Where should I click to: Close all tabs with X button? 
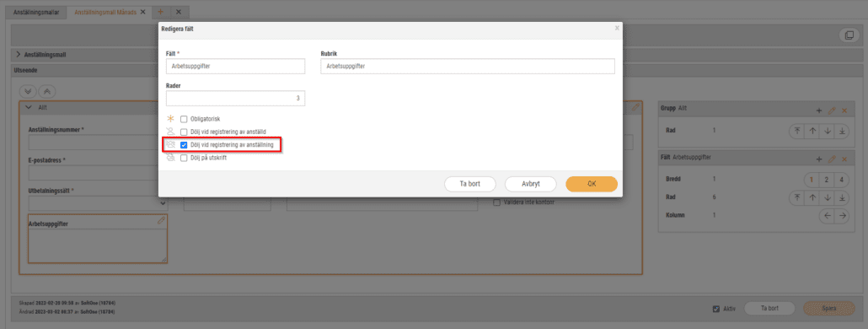click(179, 12)
